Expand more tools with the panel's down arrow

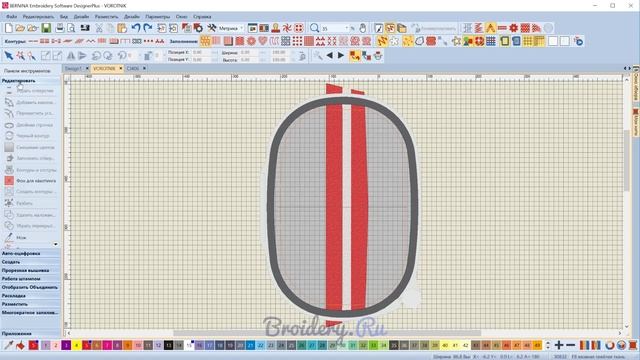coord(56,244)
